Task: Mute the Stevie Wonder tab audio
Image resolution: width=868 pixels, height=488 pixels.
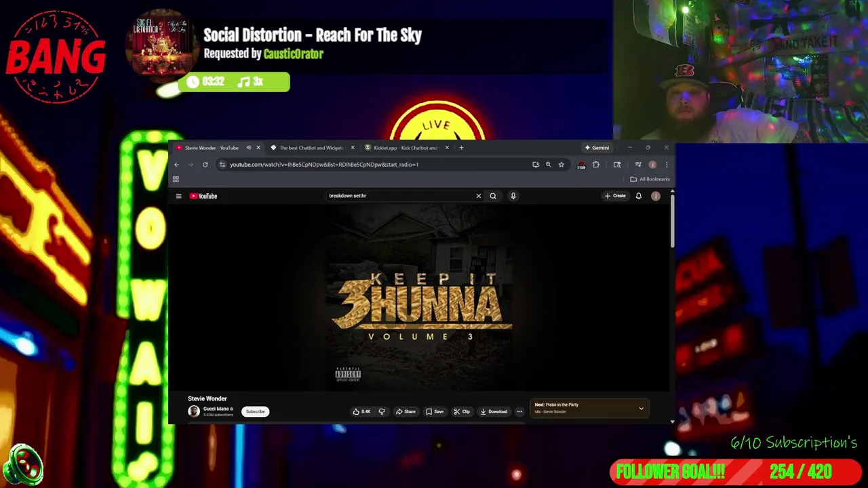Action: [x=248, y=148]
